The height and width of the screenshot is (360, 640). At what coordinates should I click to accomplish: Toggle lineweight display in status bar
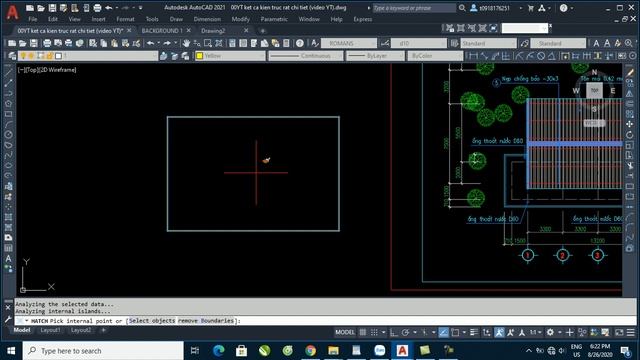[x=474, y=332]
